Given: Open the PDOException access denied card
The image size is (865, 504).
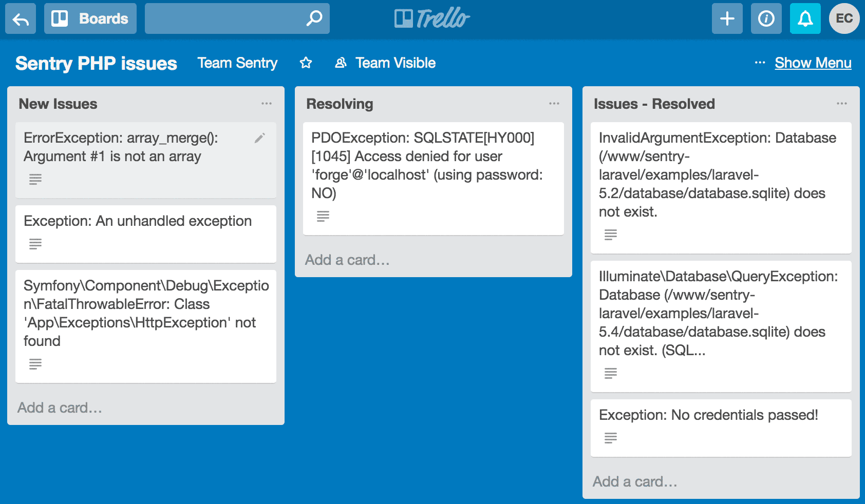Looking at the screenshot, I should click(426, 166).
